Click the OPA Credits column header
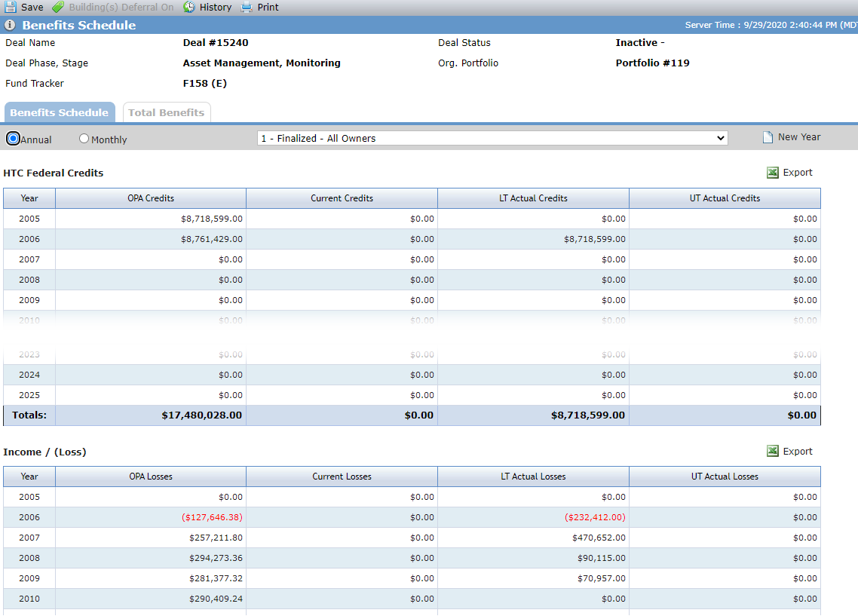 click(151, 198)
